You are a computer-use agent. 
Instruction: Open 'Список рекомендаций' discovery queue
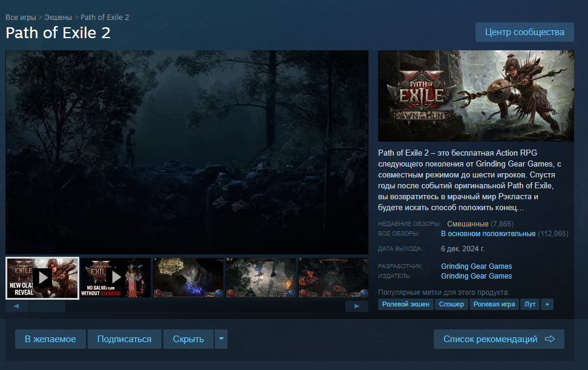498,339
